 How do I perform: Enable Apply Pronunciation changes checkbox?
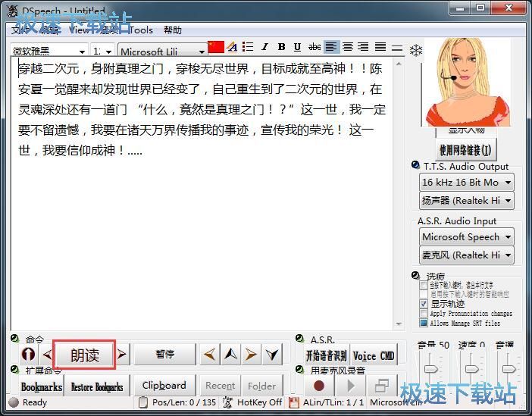point(424,313)
